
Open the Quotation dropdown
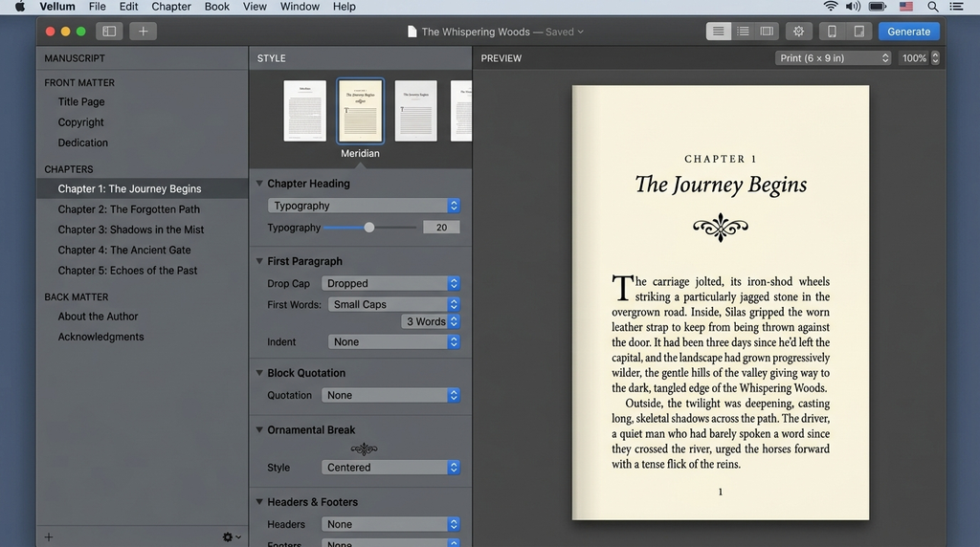point(390,395)
